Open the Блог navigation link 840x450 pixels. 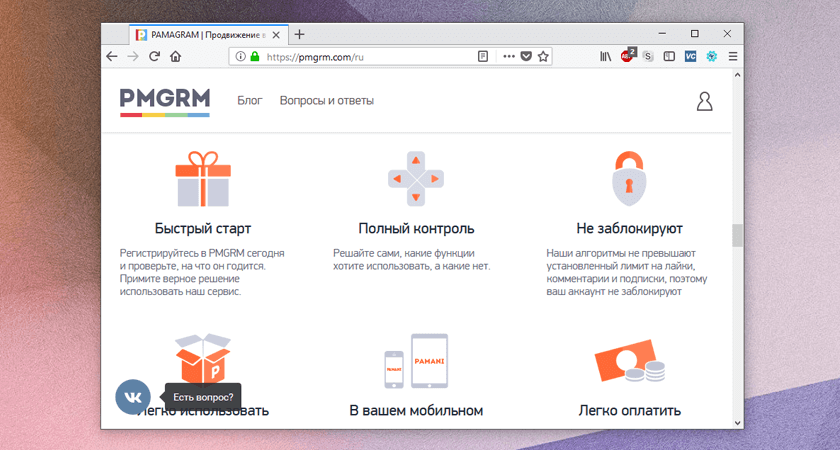tap(250, 101)
